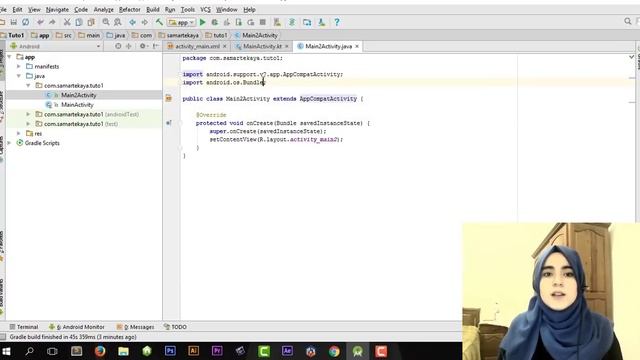Open the Tools menu
This screenshot has width=640, height=360.
click(x=187, y=9)
